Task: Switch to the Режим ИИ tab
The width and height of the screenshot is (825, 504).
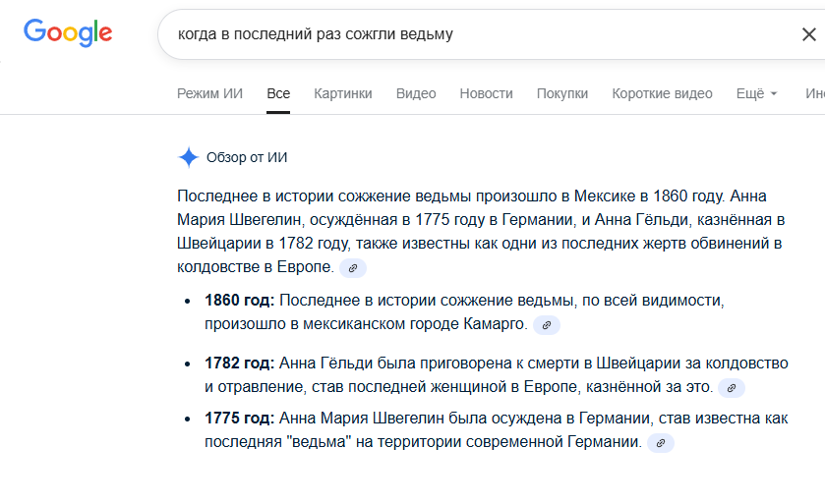Action: coord(209,93)
